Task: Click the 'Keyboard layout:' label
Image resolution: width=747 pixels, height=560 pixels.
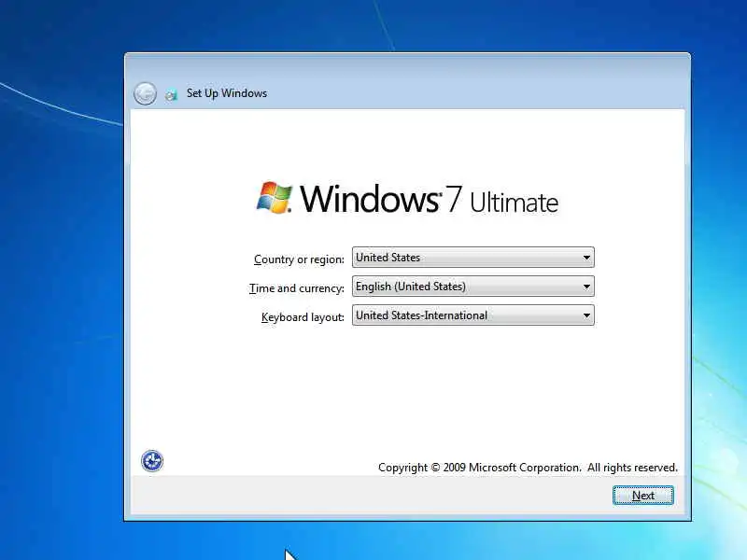Action: pyautogui.click(x=303, y=317)
